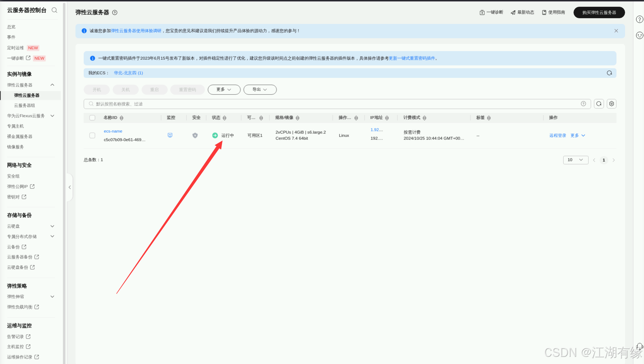Open 弹性云服务器使用体验调研 survey link
The height and width of the screenshot is (364, 644).
click(136, 31)
